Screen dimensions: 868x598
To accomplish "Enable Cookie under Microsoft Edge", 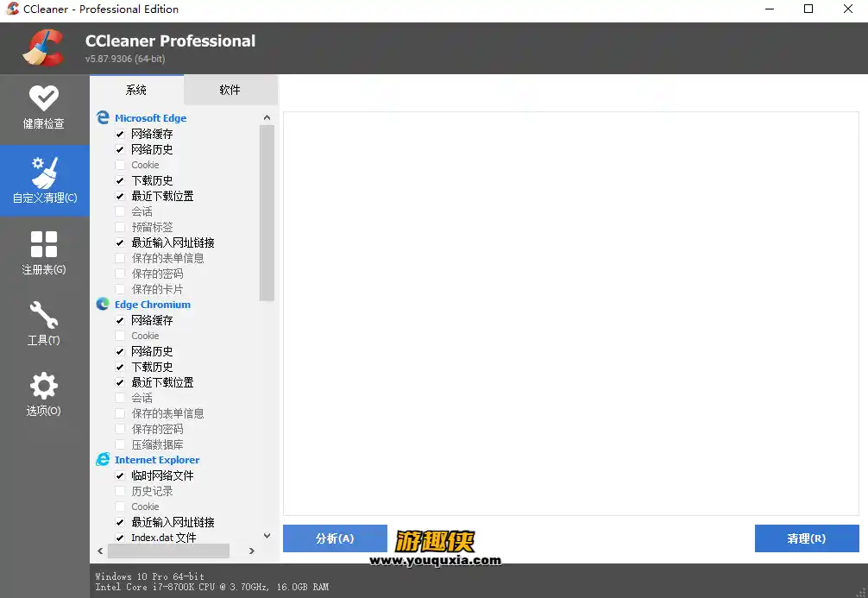I will (x=120, y=165).
